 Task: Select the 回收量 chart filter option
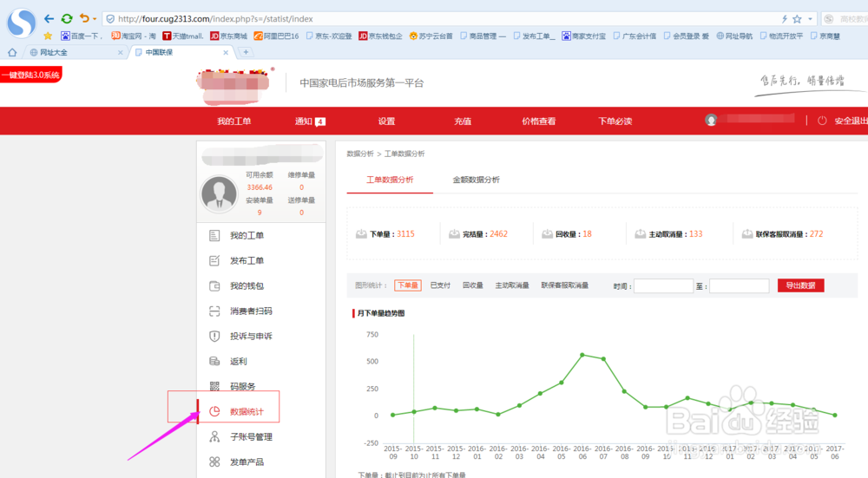[x=473, y=285]
